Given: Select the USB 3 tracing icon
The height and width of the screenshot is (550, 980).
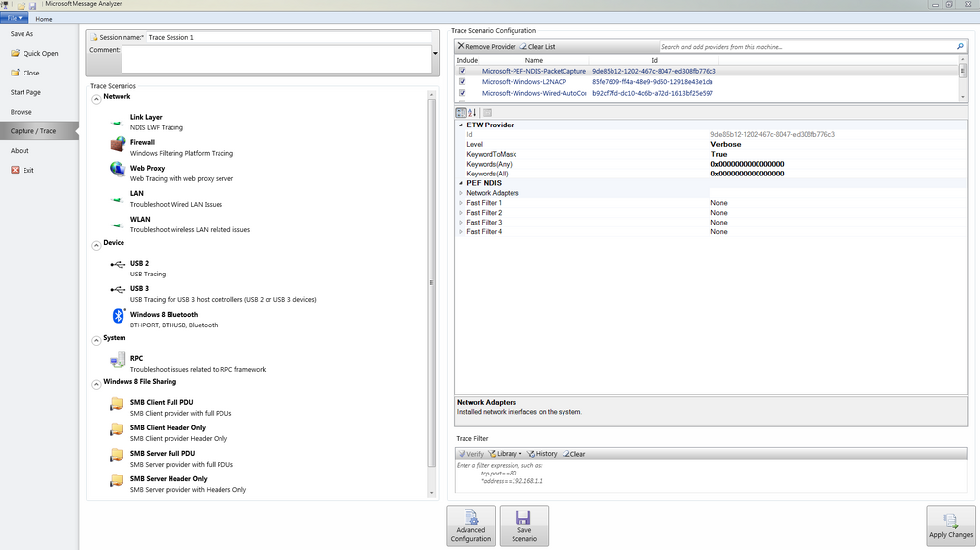Looking at the screenshot, I should [x=118, y=290].
